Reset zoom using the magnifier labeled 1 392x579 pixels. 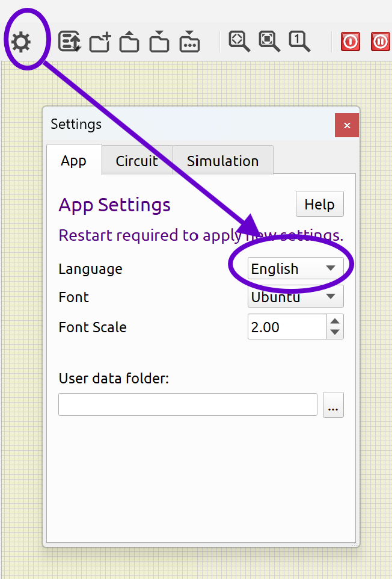pyautogui.click(x=299, y=42)
